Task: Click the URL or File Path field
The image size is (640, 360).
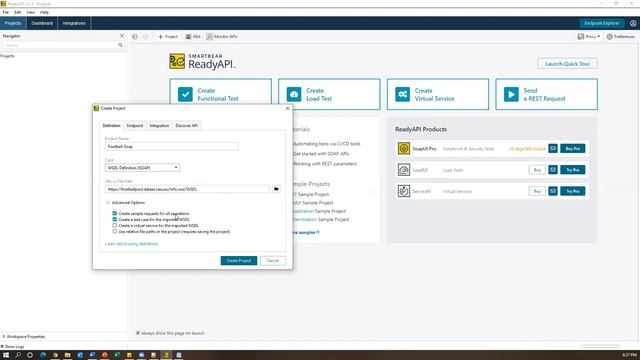Action: tap(187, 189)
